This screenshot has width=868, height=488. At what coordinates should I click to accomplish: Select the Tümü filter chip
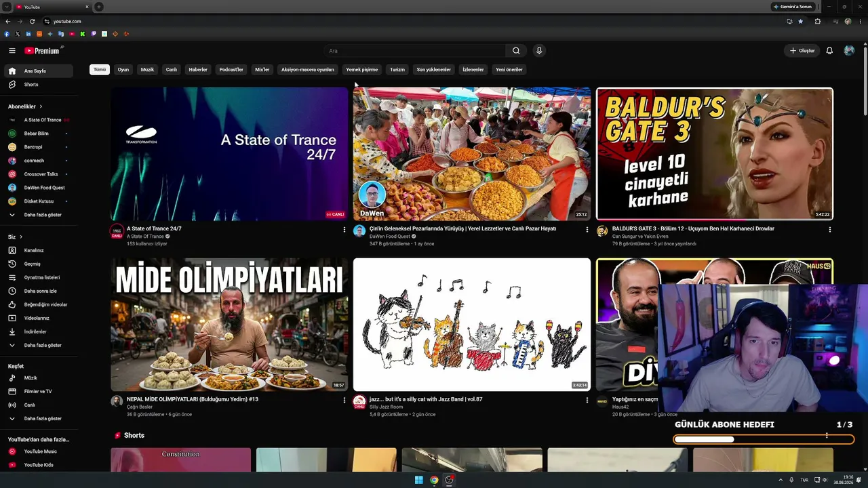click(x=100, y=70)
